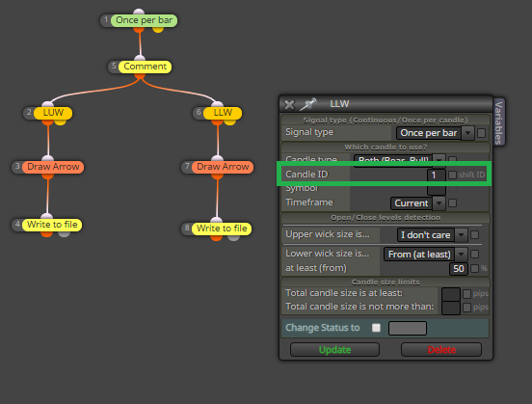The image size is (532, 404).
Task: Click orange output connector of Comment node
Action: point(140,75)
